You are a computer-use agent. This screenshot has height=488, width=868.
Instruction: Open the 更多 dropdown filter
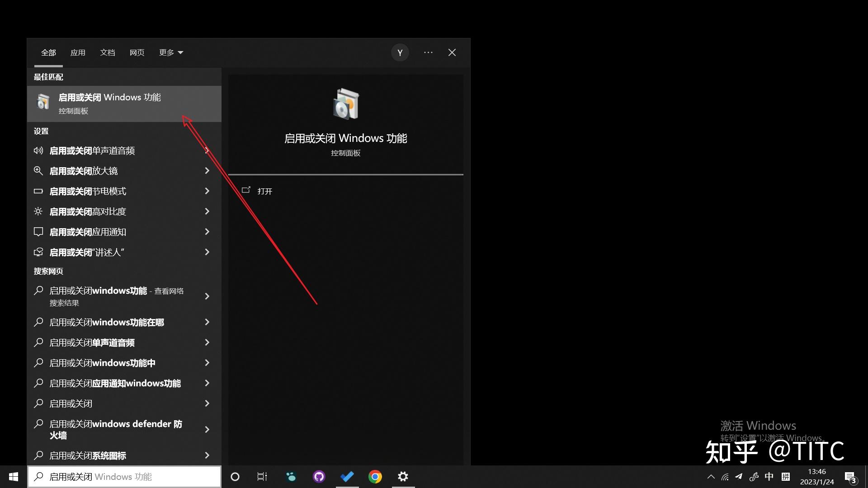coord(171,52)
